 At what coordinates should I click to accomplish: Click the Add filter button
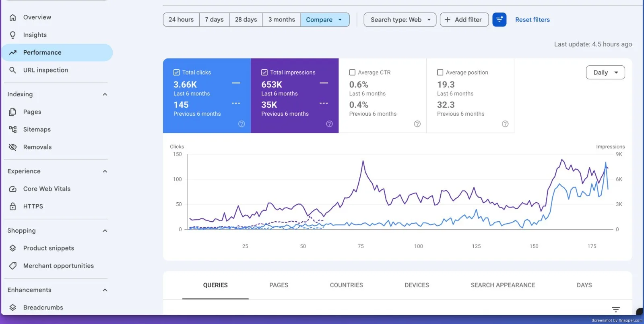tap(464, 19)
